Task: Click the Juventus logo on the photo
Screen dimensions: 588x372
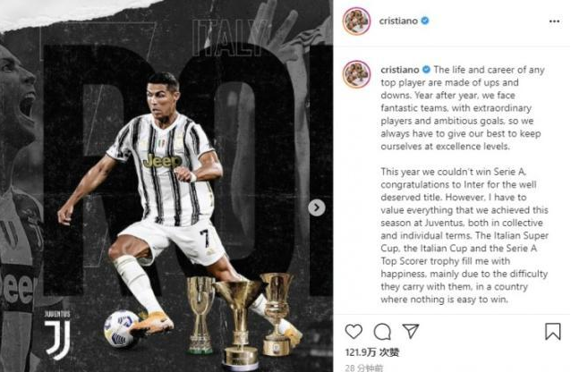Action: (57, 334)
